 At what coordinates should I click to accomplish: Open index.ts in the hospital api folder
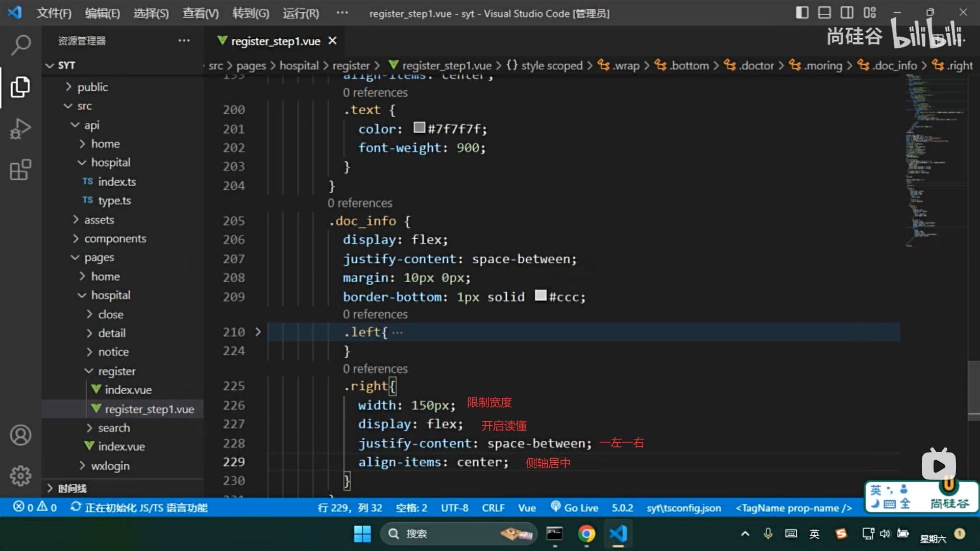pyautogui.click(x=117, y=182)
